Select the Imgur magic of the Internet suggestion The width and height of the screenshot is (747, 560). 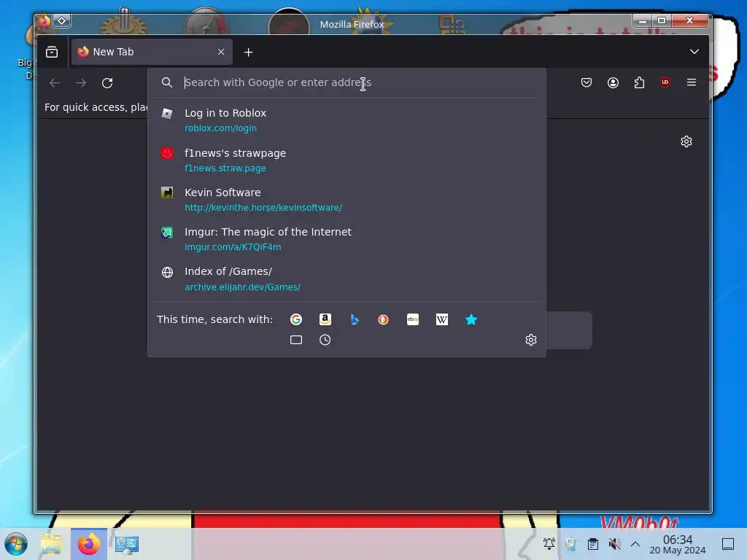point(347,239)
